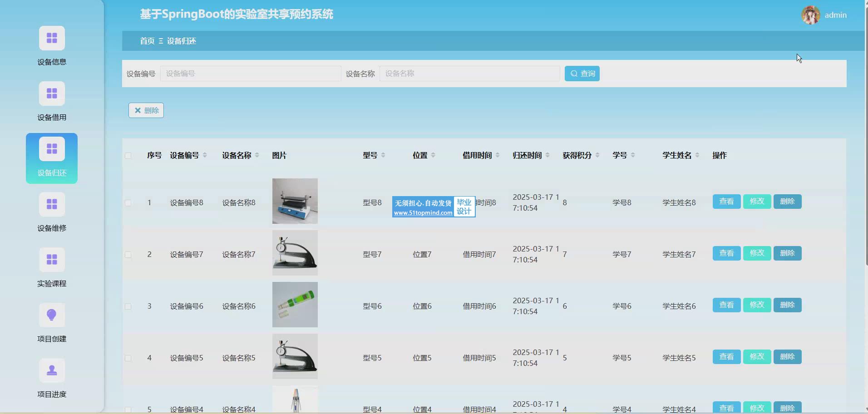Open the 设备名称8 device thumbnail image
Viewport: 868px width, 414px height.
pos(295,201)
